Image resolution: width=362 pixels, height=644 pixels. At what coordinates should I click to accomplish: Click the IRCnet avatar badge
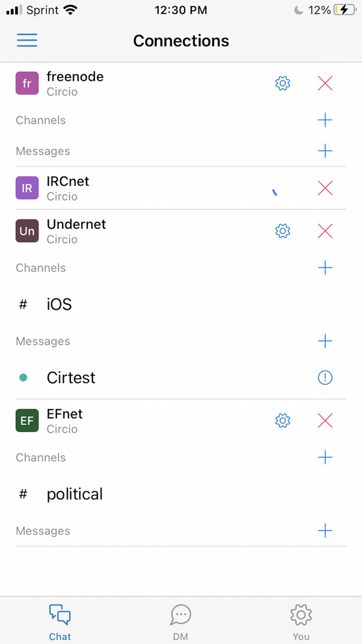26,188
